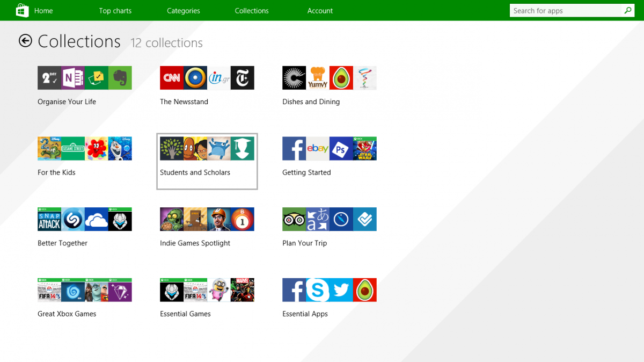
Task: Open the Snap Attack icon
Action: pos(49,220)
